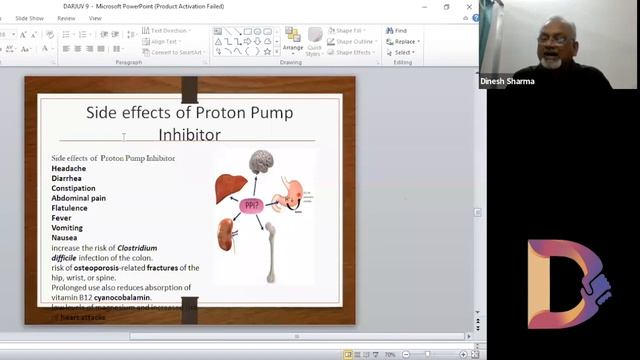
Task: Shrink font size in ribbon
Action: point(34,35)
